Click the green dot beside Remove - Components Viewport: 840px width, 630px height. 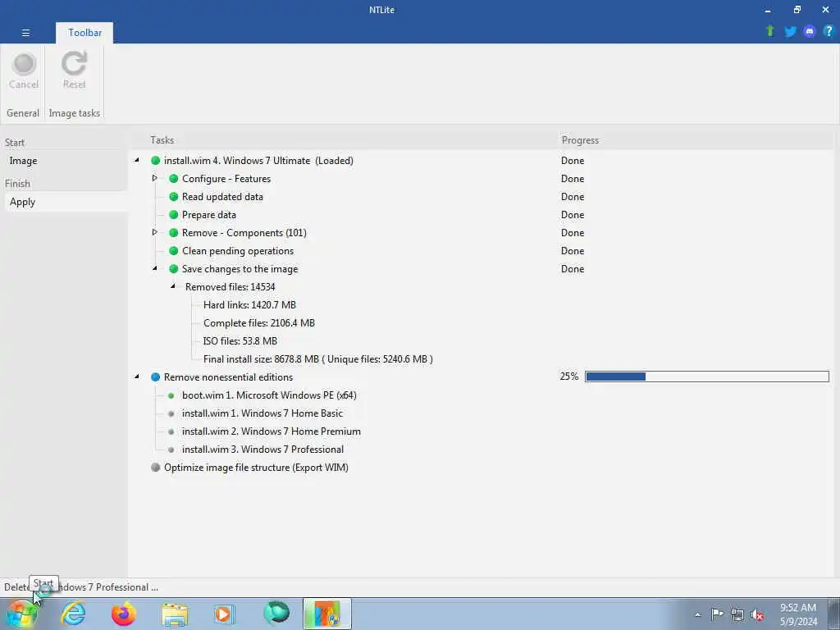pyautogui.click(x=174, y=233)
